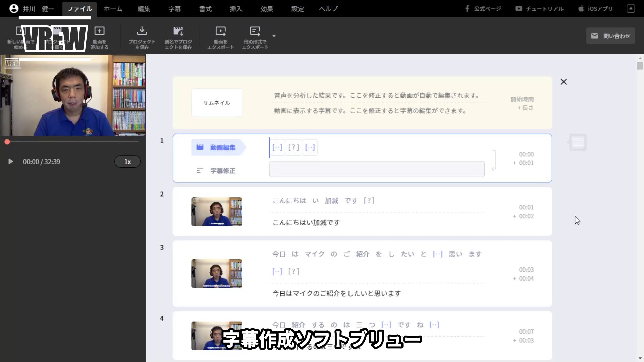Switch to the ホーム tab

click(x=113, y=9)
